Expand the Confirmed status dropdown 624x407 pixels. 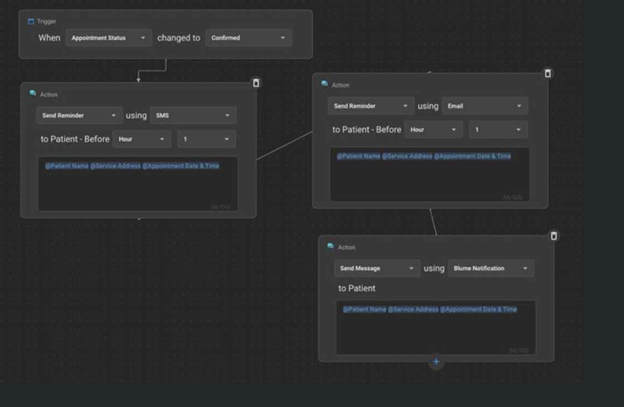click(248, 38)
